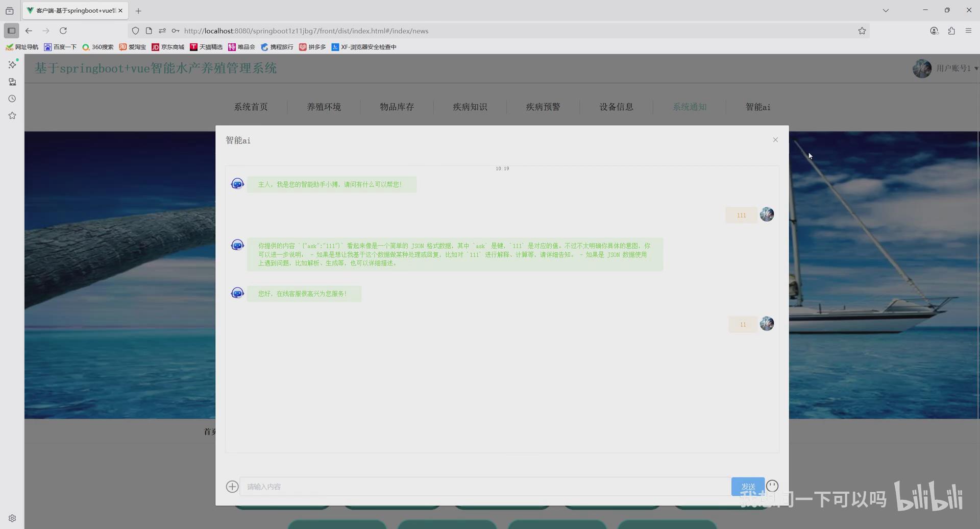The width and height of the screenshot is (980, 529).
Task: Select the 养殖环境 menu item
Action: tap(324, 107)
